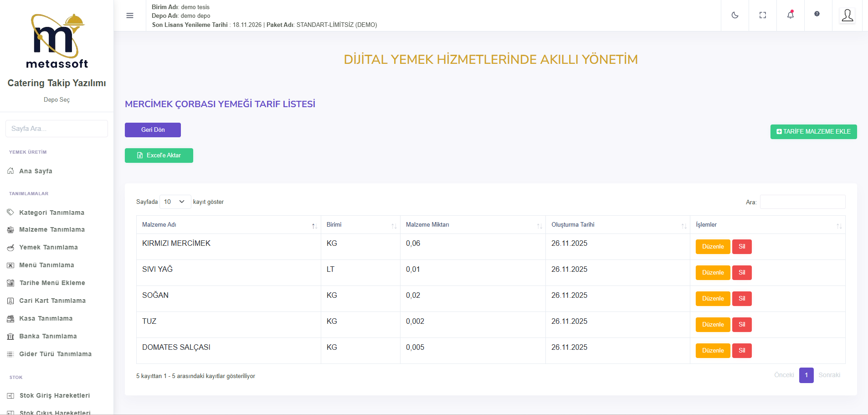The image size is (868, 415).
Task: Edit the KIRMIZI MERCİMEK row with Düzenle
Action: pyautogui.click(x=713, y=247)
